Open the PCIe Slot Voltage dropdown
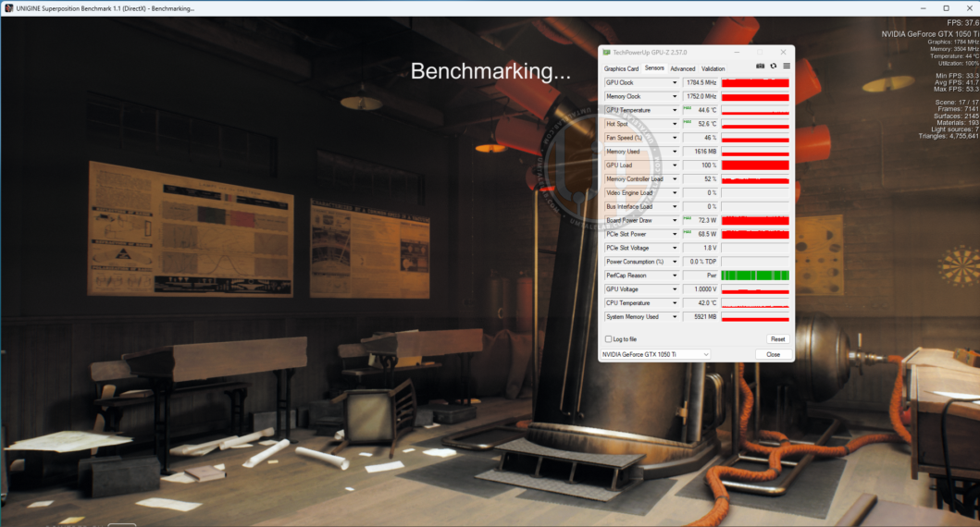 [675, 247]
